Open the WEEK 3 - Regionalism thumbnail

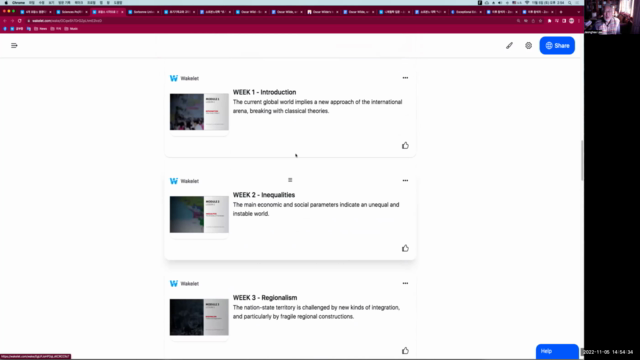pyautogui.click(x=199, y=317)
